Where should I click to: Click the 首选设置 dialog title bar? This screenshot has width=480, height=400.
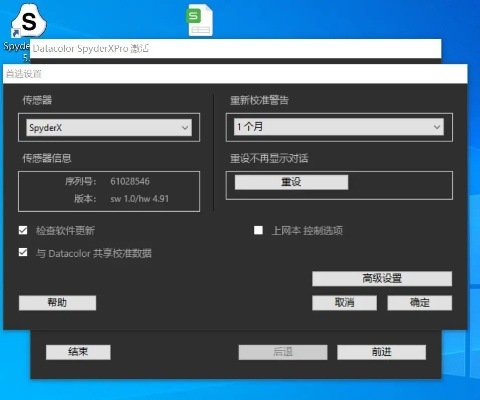[235, 74]
